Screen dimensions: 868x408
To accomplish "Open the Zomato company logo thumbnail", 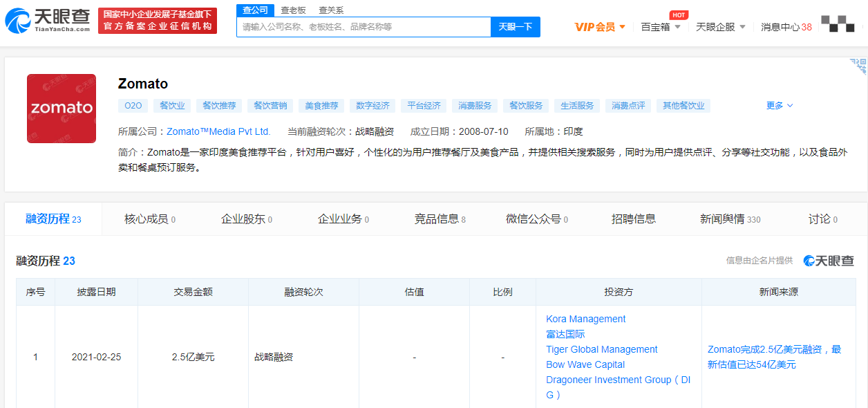I will pos(62,109).
